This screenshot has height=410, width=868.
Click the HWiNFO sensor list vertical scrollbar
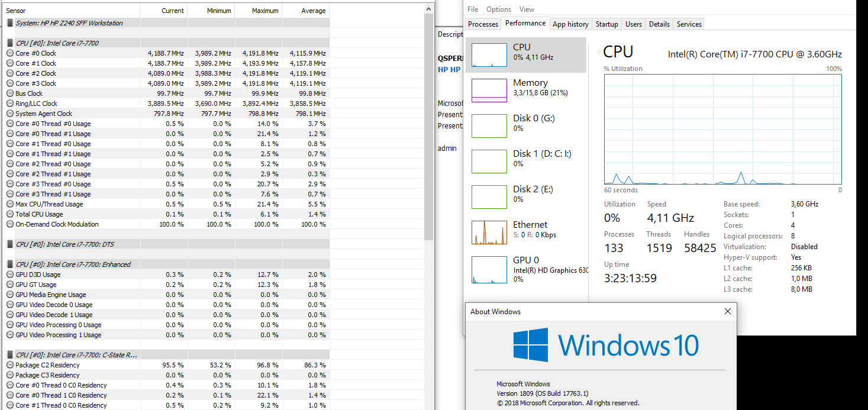(429, 127)
